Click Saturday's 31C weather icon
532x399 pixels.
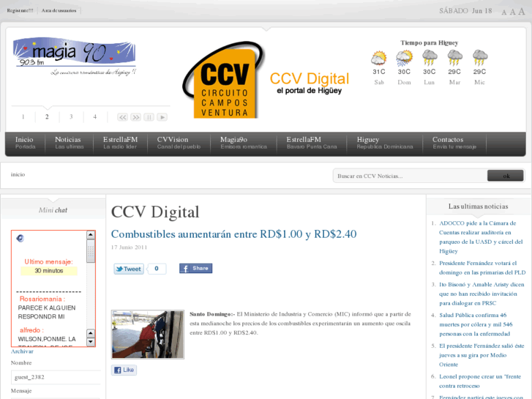click(378, 58)
